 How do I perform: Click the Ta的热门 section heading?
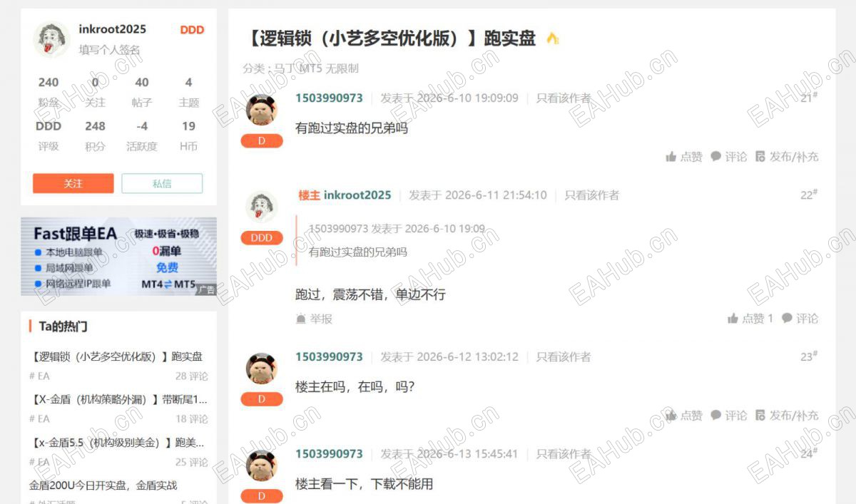pos(63,326)
